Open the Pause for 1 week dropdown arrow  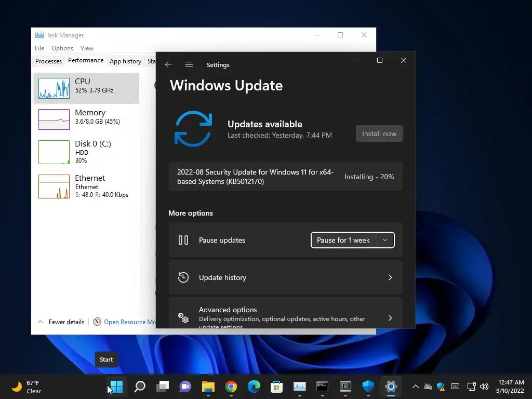(385, 240)
